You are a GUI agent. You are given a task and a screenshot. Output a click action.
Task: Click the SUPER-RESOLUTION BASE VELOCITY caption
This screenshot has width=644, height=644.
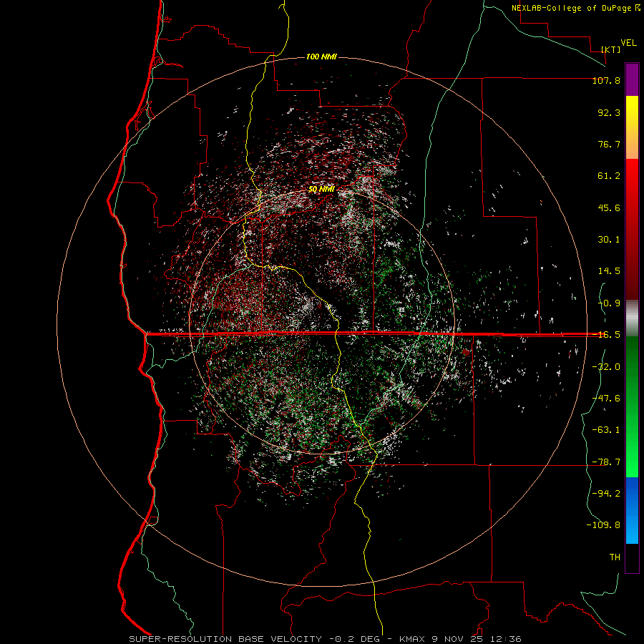pyautogui.click(x=225, y=639)
